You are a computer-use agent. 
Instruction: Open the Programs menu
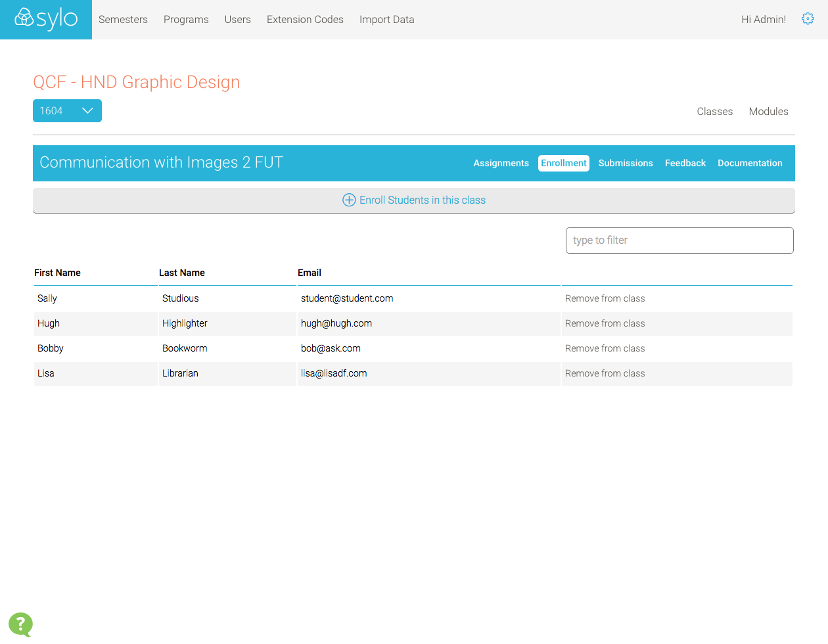click(186, 20)
